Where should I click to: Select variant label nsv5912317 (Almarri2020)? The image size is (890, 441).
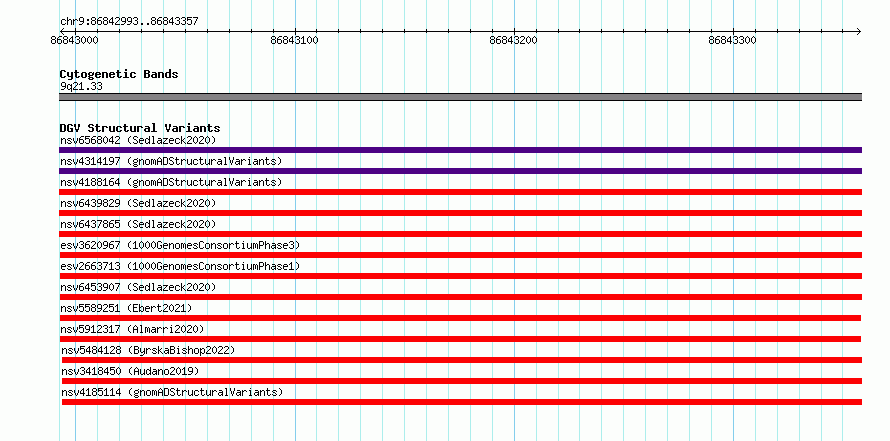point(132,329)
